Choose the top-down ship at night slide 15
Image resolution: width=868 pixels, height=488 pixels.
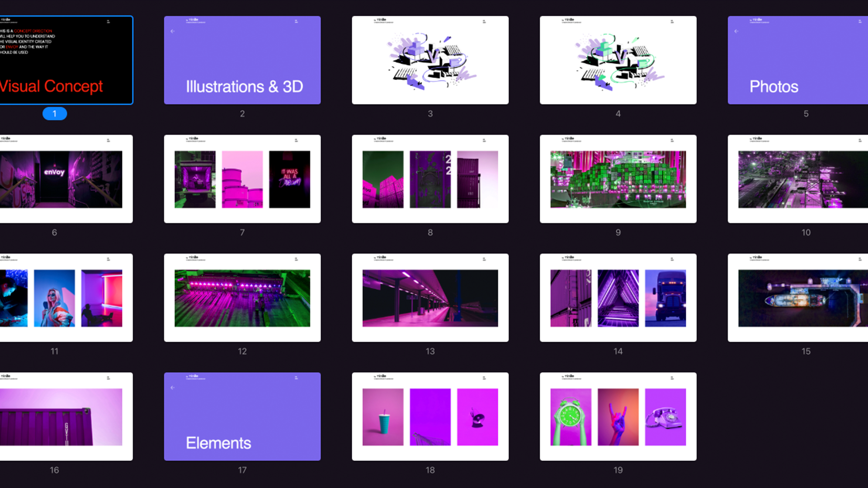798,298
